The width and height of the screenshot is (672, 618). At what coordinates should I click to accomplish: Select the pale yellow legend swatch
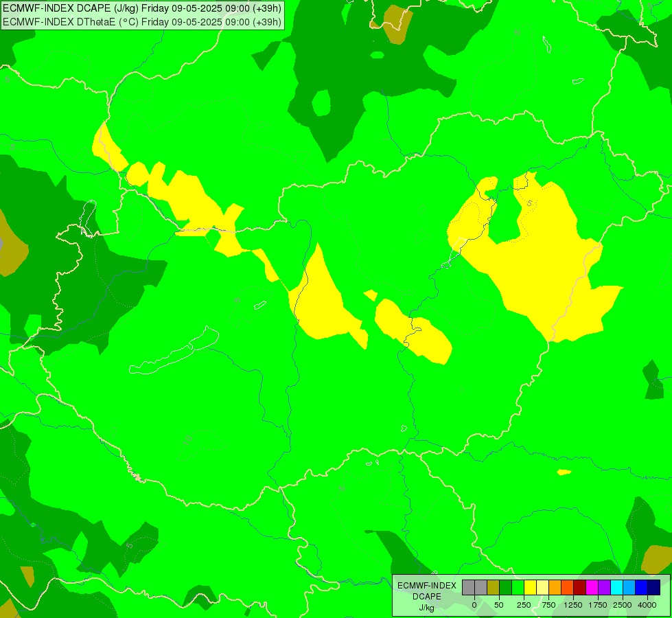pos(543,588)
